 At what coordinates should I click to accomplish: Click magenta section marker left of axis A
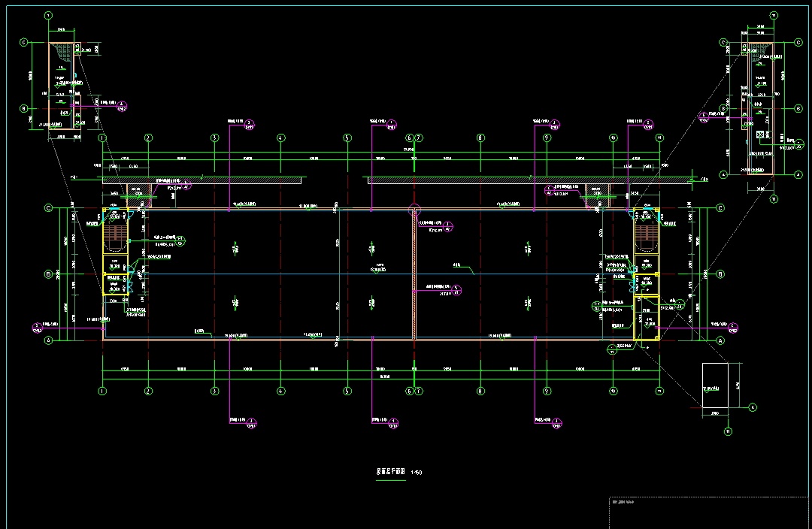(38, 326)
